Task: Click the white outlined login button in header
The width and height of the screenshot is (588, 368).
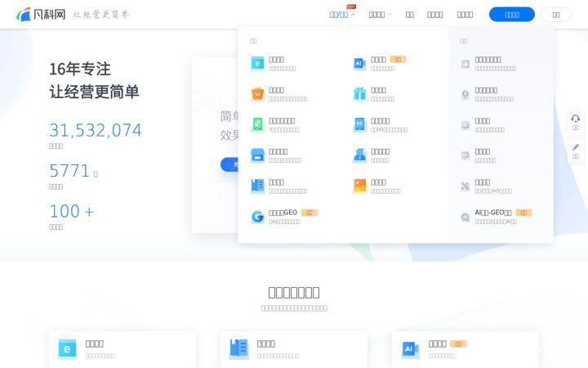Action: (x=556, y=15)
